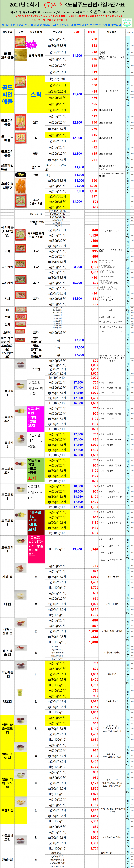Click the 12,800 price for 꼬지
The height and width of the screenshot is (868, 134).
click(78, 123)
